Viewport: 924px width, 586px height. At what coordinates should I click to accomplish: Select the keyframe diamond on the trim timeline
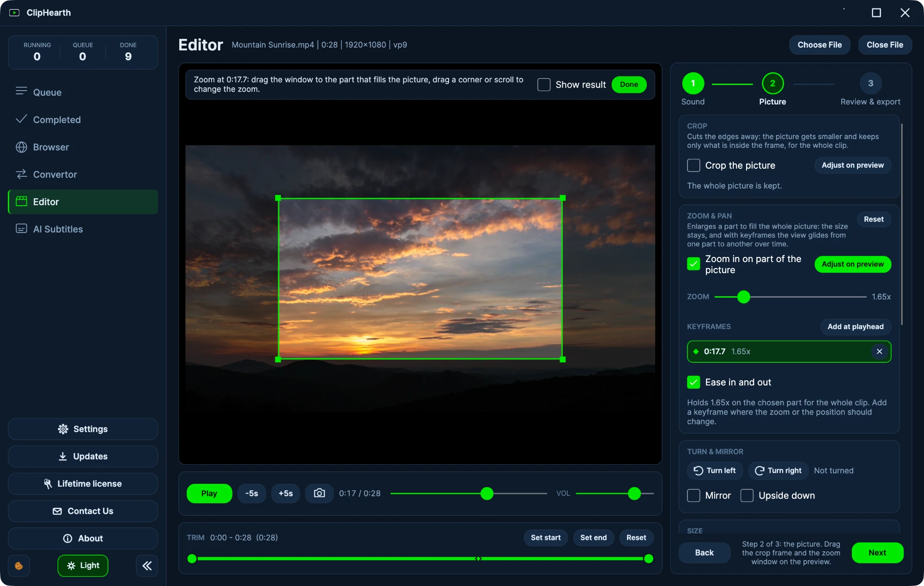tap(479, 559)
